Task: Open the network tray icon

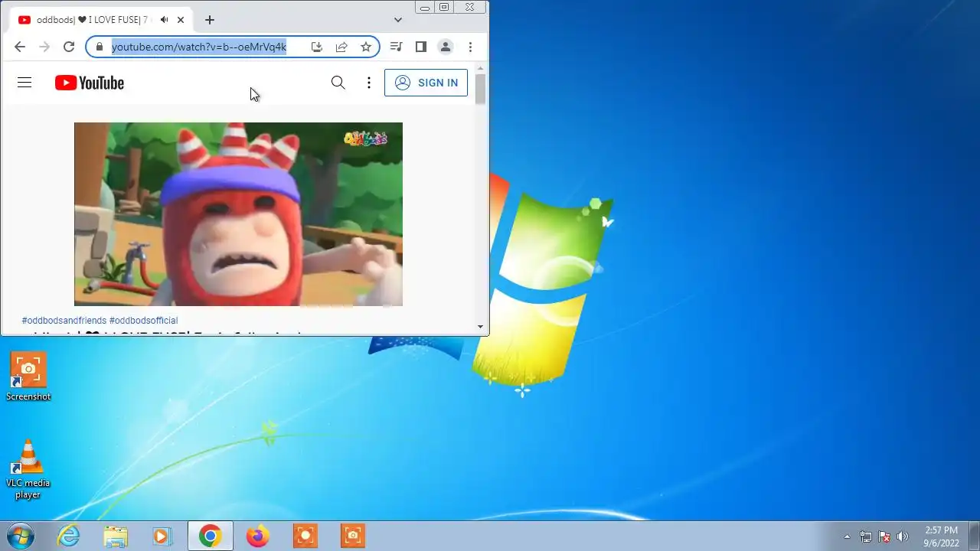Action: tap(866, 536)
